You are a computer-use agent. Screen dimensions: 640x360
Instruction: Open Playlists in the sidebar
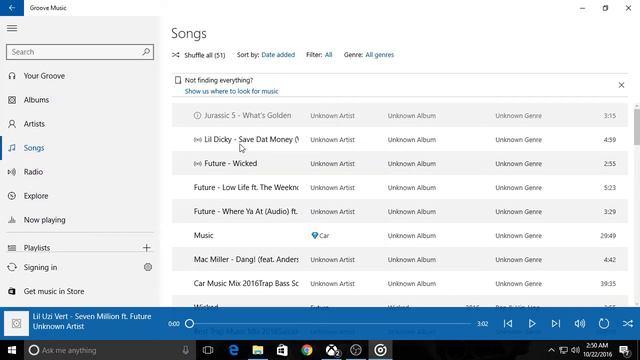tap(37, 248)
